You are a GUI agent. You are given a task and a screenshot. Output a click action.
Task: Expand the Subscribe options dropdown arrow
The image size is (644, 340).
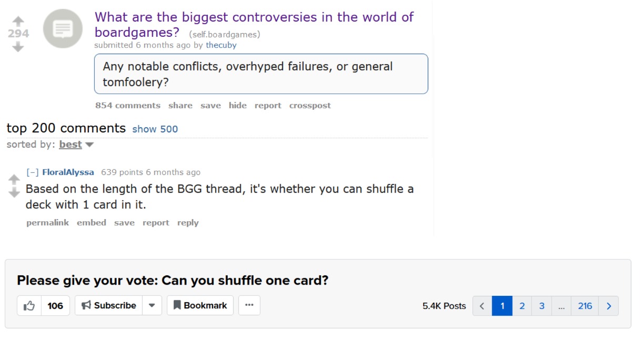coord(152,306)
